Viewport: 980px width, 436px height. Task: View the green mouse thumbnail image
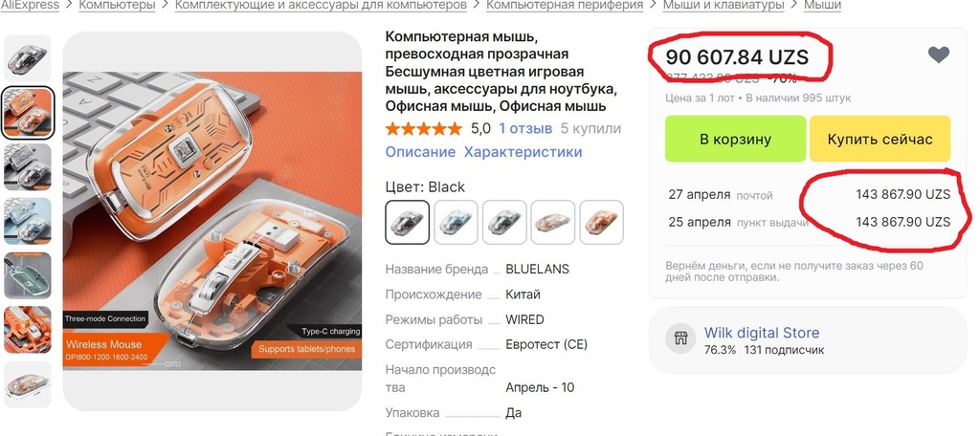pyautogui.click(x=28, y=275)
